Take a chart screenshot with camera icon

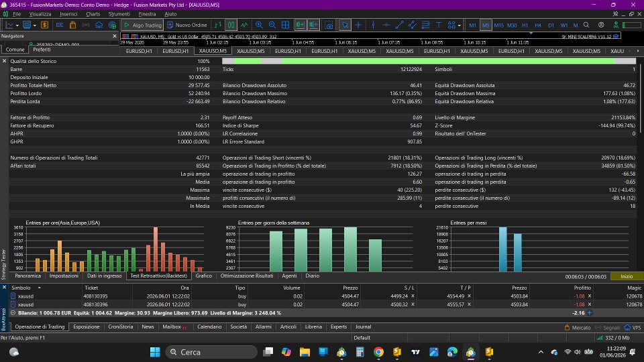(x=329, y=25)
